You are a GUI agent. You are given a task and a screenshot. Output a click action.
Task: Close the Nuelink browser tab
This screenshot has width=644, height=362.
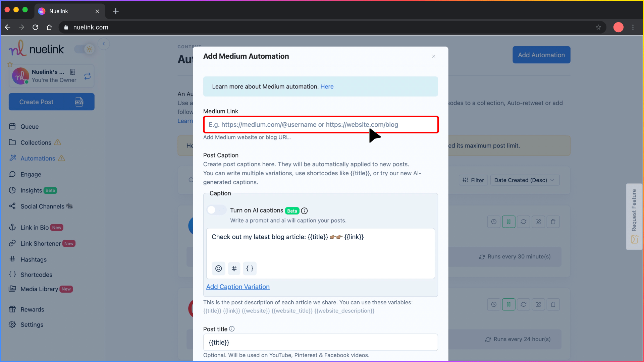coord(97,11)
